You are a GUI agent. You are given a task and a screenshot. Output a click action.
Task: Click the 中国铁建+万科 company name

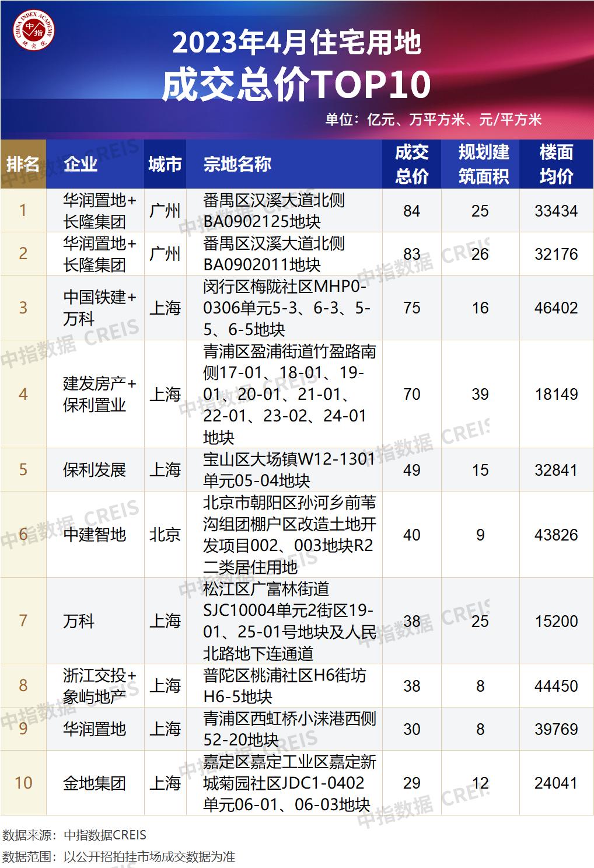[x=97, y=308]
